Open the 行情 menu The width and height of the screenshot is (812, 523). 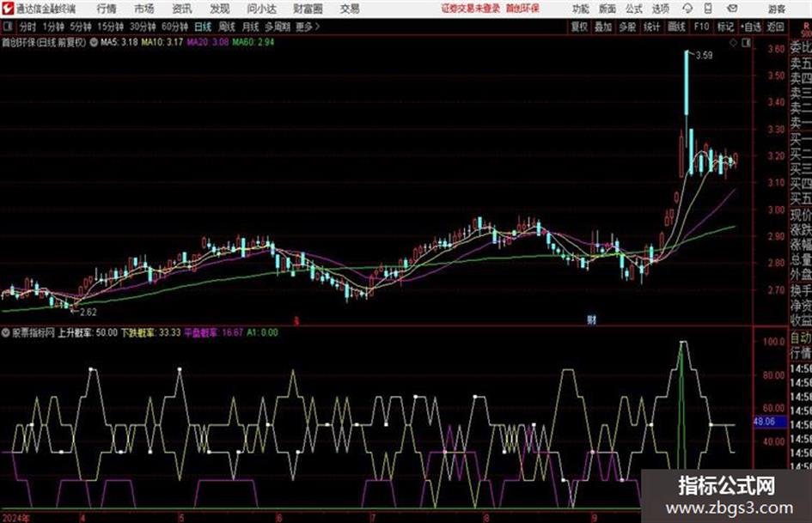click(107, 9)
